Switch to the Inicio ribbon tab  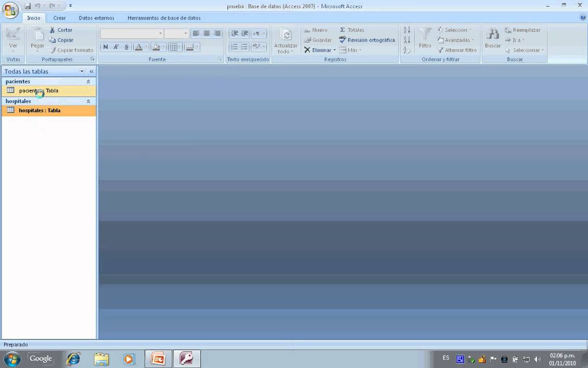click(33, 18)
